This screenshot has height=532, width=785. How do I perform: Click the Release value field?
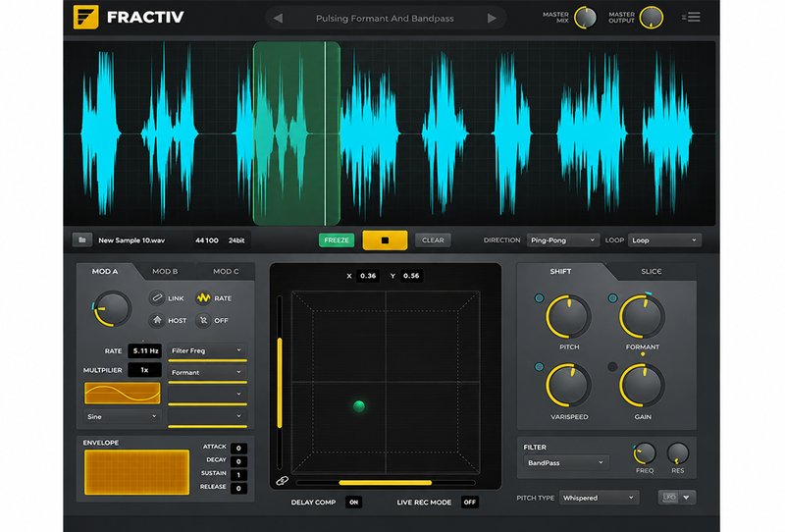238,488
